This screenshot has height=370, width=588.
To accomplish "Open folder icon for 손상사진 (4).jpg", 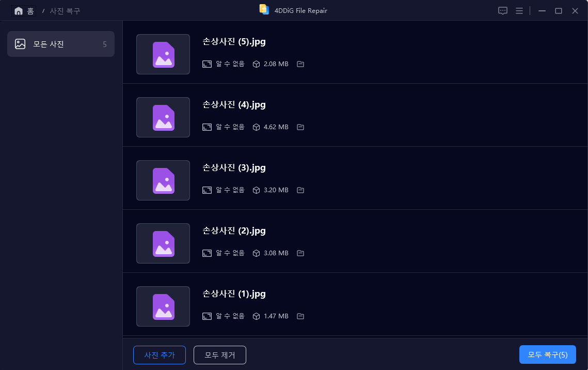I will coord(300,127).
